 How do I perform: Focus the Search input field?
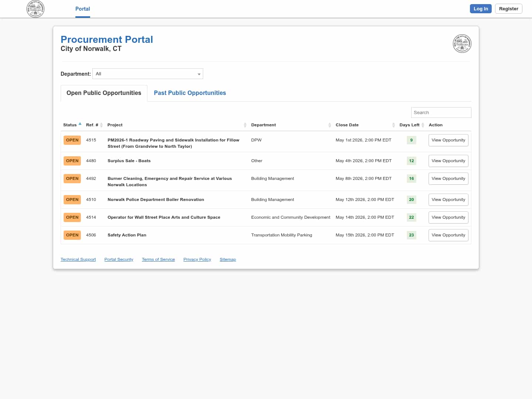click(x=441, y=113)
